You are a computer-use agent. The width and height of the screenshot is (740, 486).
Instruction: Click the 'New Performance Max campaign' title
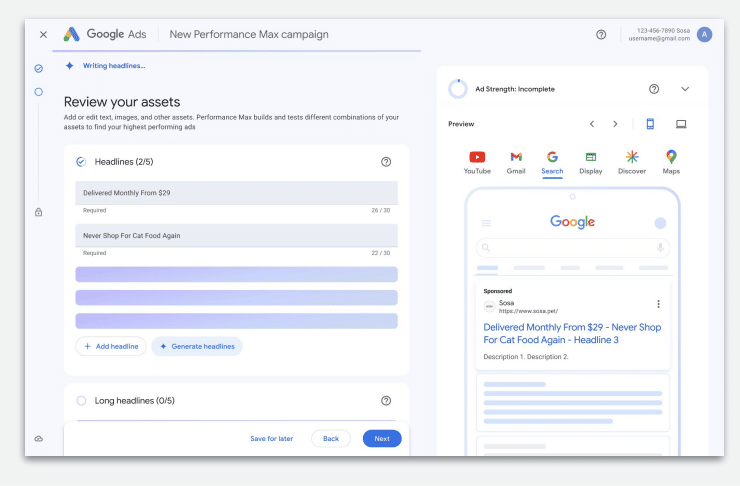pyautogui.click(x=249, y=34)
